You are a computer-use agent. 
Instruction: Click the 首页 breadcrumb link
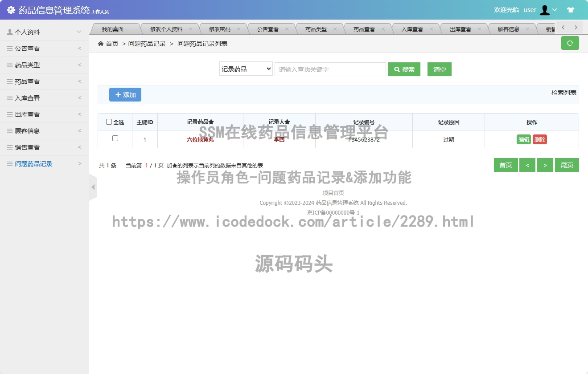[x=112, y=44]
